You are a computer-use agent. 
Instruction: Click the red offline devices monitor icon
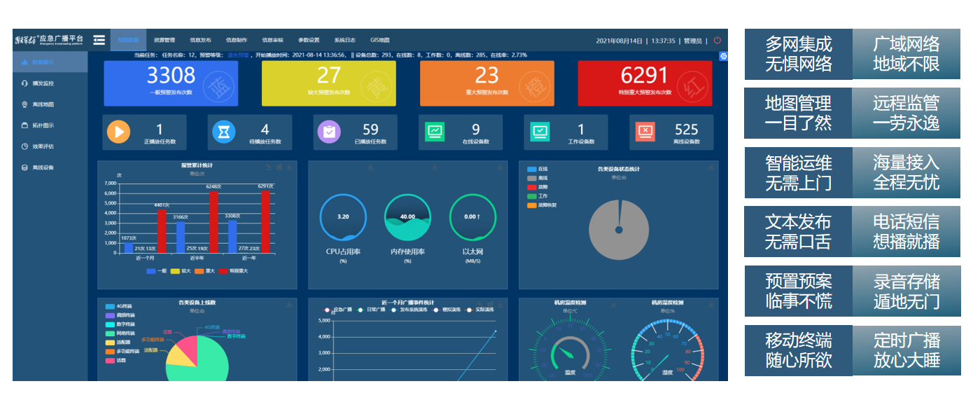click(x=645, y=132)
